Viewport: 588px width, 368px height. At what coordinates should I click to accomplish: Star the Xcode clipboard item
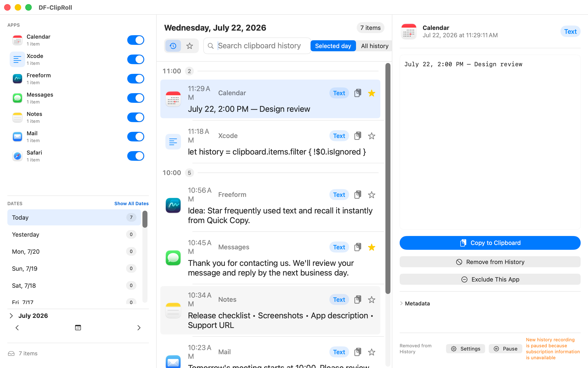(371, 136)
